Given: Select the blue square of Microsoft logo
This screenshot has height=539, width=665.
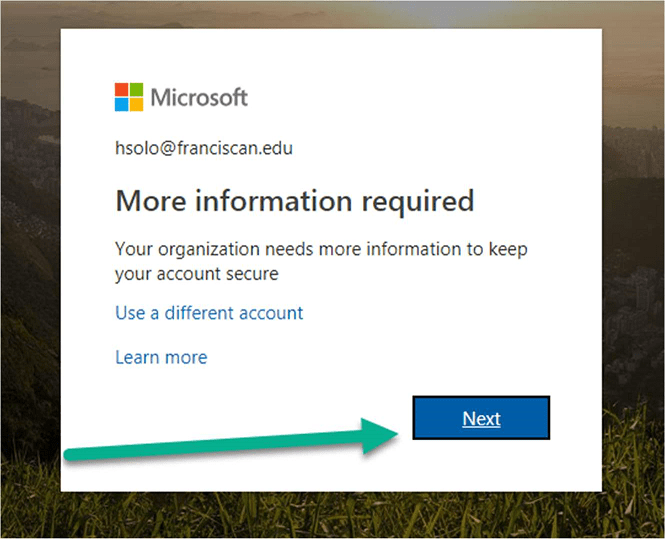Looking at the screenshot, I should coord(121,104).
